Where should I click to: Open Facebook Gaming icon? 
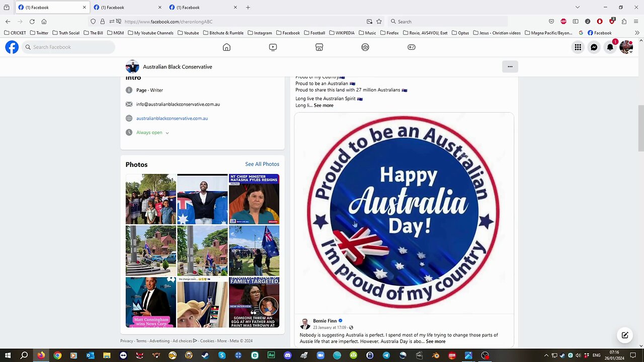pyautogui.click(x=412, y=47)
